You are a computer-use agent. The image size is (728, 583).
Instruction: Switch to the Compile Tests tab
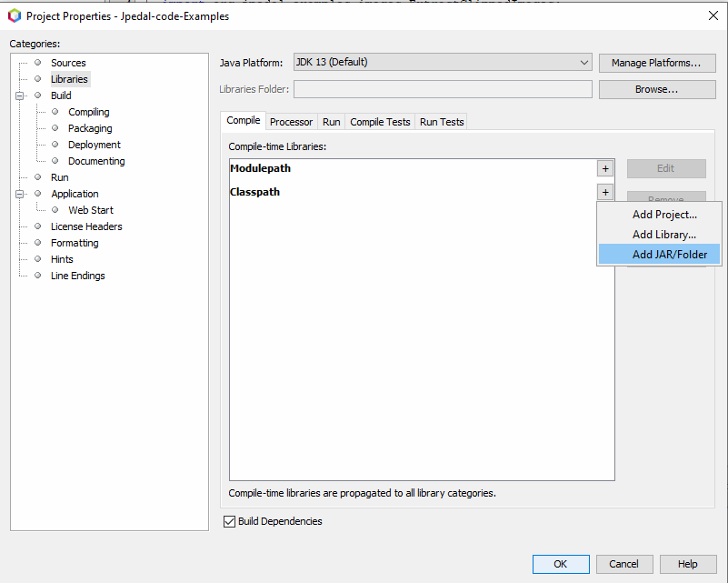(x=380, y=122)
